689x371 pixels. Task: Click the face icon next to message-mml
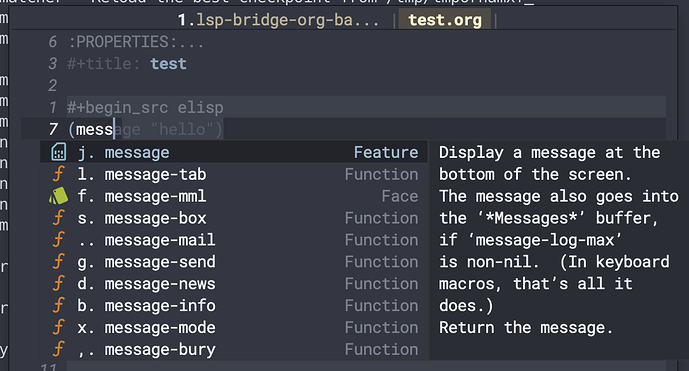(x=58, y=196)
